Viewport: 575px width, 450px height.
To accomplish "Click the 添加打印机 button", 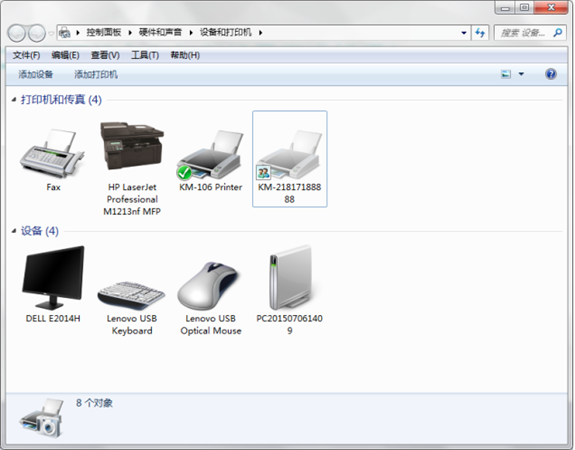I will pyautogui.click(x=96, y=75).
